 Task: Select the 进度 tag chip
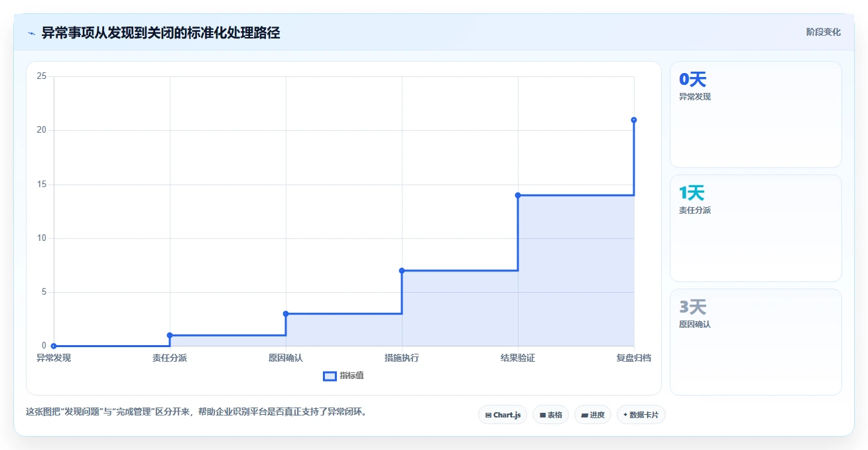pyautogui.click(x=592, y=415)
